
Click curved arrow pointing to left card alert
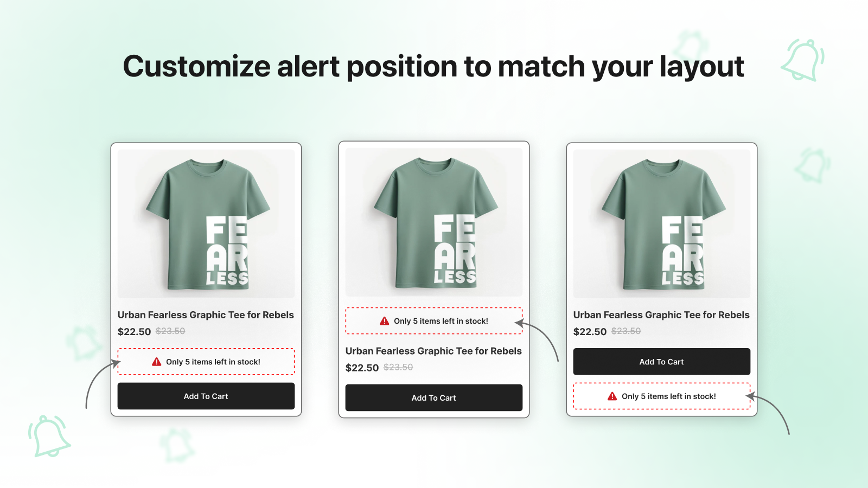pyautogui.click(x=102, y=383)
